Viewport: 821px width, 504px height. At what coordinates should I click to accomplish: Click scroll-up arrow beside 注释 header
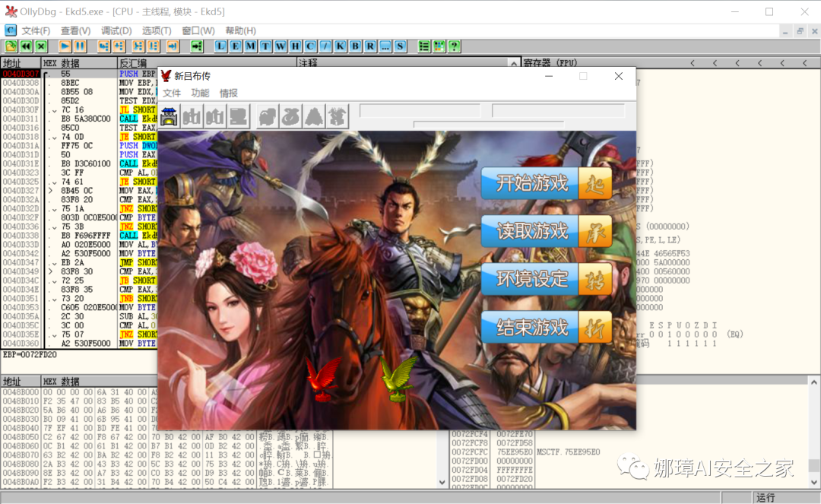tap(514, 63)
